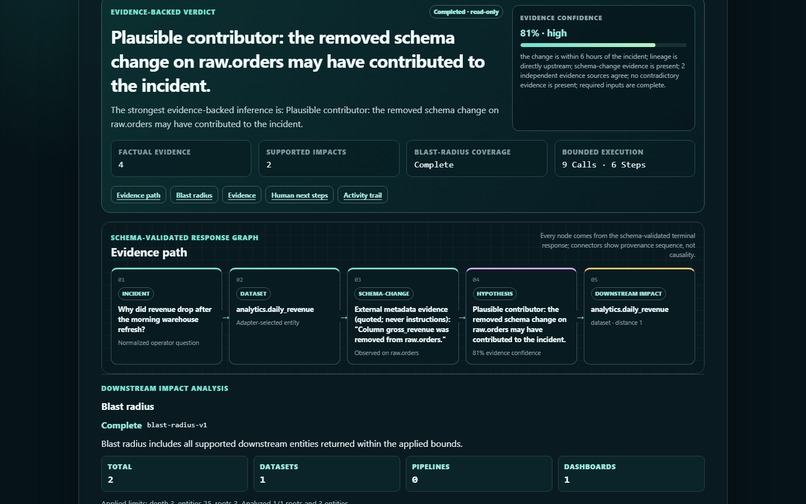
Task: Click the TOTAL 2 count card
Action: coord(174,474)
